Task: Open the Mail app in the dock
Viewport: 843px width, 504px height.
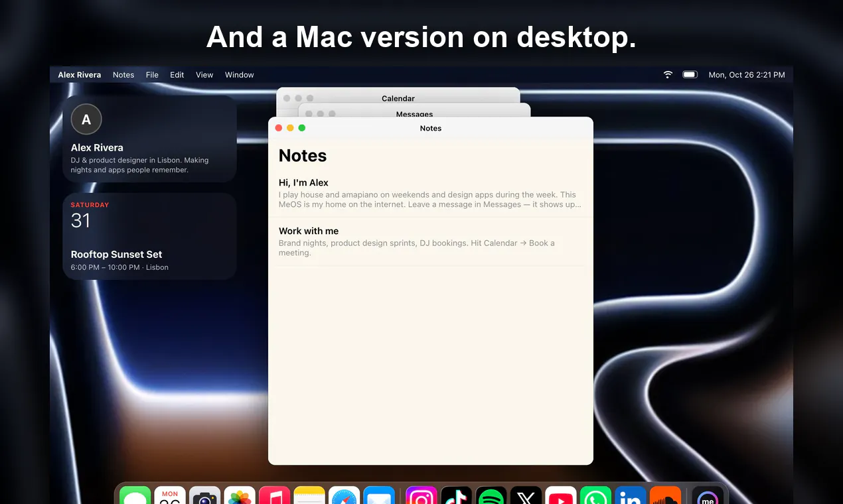Action: [379, 495]
